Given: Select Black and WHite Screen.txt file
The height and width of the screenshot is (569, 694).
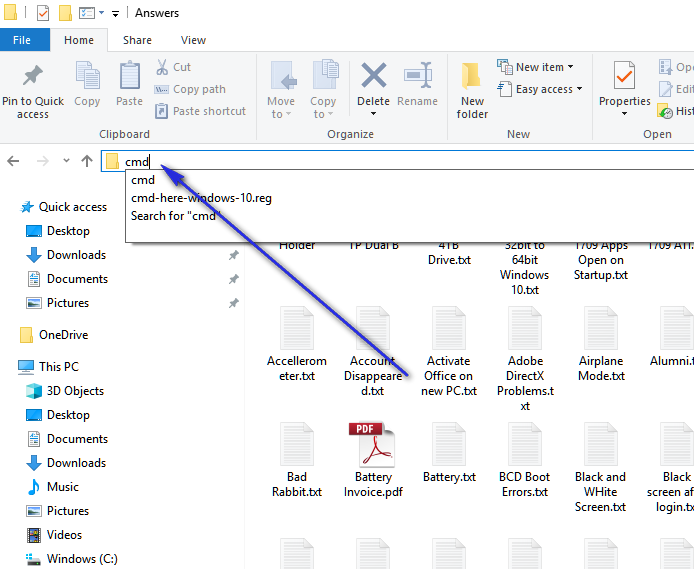Looking at the screenshot, I should pyautogui.click(x=600, y=467).
